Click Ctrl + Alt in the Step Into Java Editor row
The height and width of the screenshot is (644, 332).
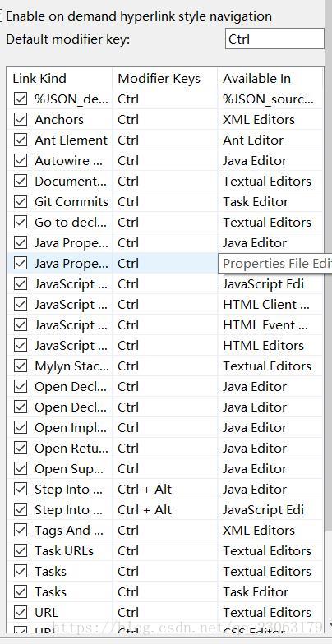pos(145,490)
